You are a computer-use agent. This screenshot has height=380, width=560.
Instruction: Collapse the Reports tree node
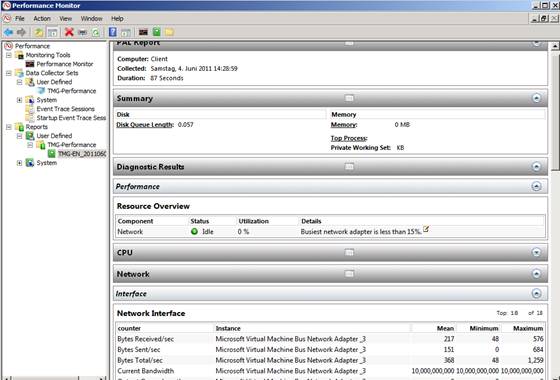[9, 127]
